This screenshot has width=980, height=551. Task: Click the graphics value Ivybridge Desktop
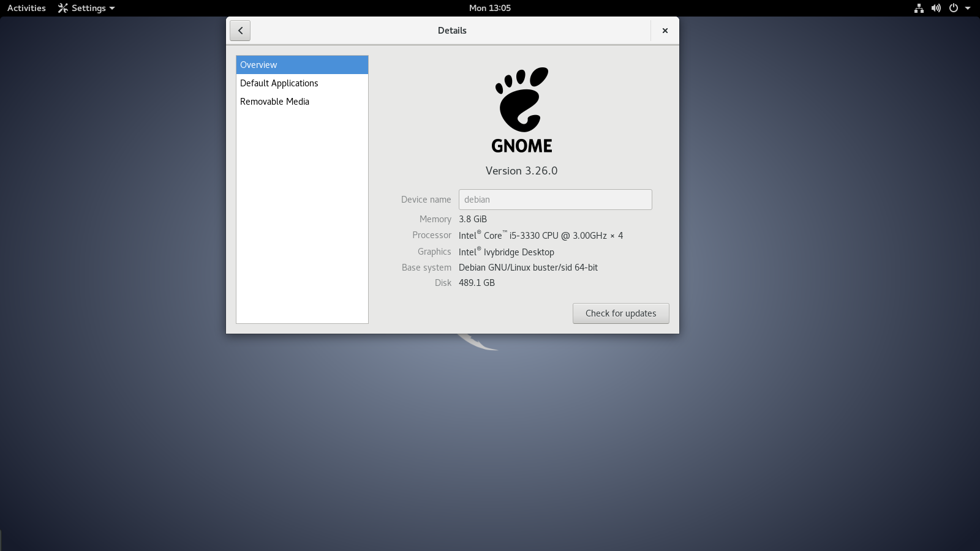pos(507,252)
